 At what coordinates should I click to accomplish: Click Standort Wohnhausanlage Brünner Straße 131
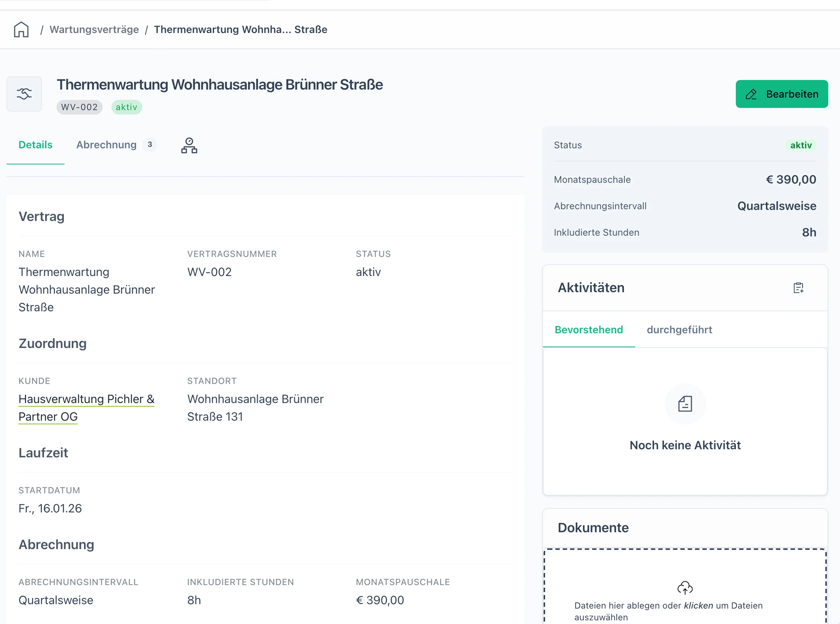pos(255,408)
